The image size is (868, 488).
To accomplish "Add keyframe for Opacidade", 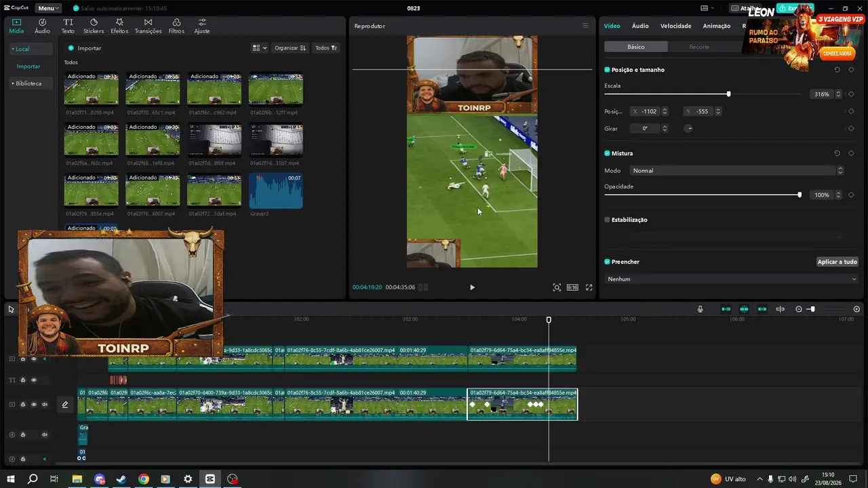I will pos(851,195).
